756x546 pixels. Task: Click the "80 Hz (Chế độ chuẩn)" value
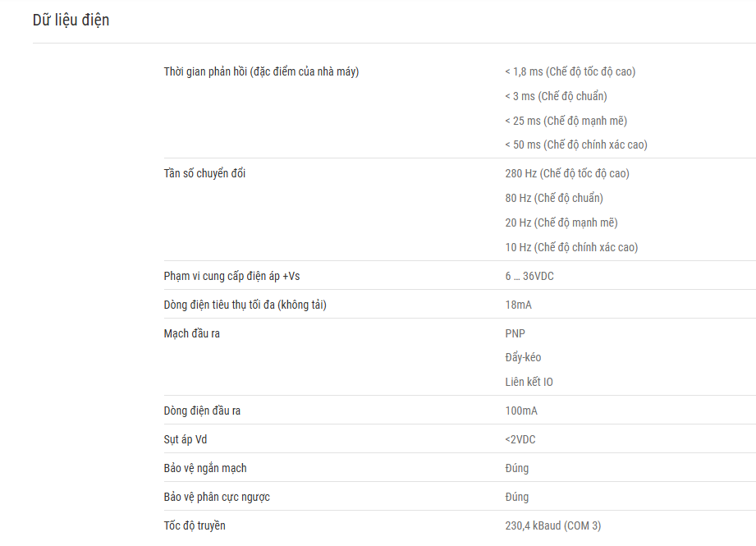click(x=554, y=198)
